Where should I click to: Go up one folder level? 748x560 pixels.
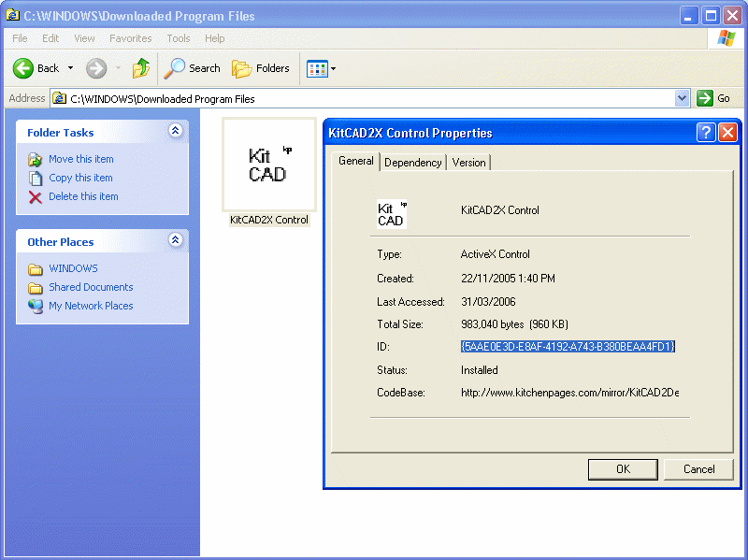pyautogui.click(x=141, y=68)
